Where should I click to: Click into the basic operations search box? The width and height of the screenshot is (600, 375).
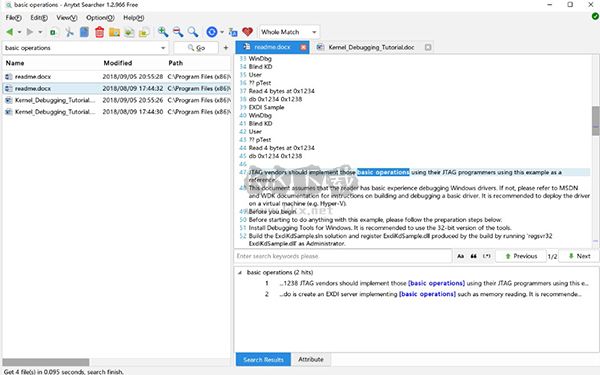[x=80, y=48]
